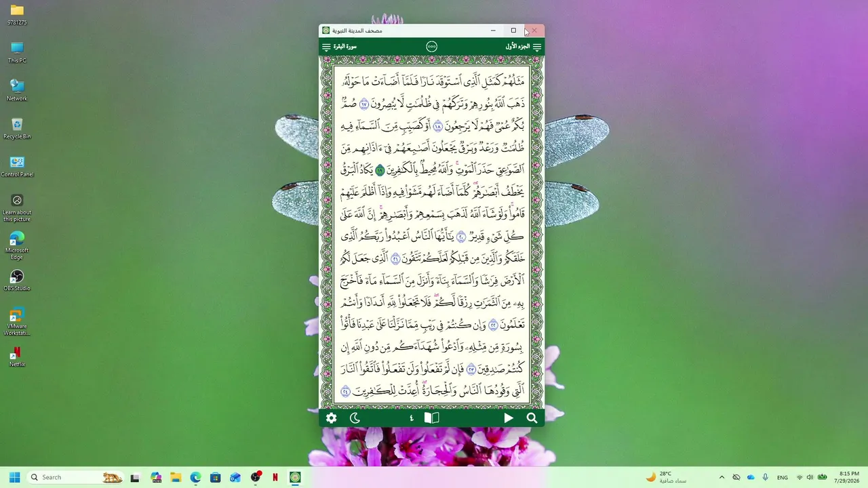Screen dimensions: 868x488
Task: Toggle night mode with the moon icon
Action: (355, 418)
